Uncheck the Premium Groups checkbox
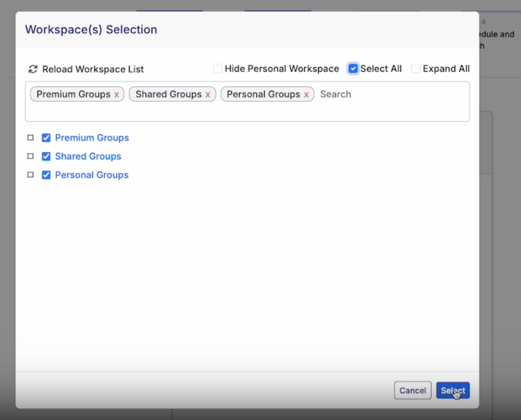521x420 pixels. point(46,138)
